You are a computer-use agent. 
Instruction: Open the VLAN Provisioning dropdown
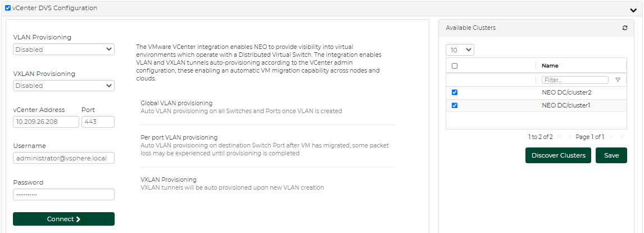click(x=64, y=50)
